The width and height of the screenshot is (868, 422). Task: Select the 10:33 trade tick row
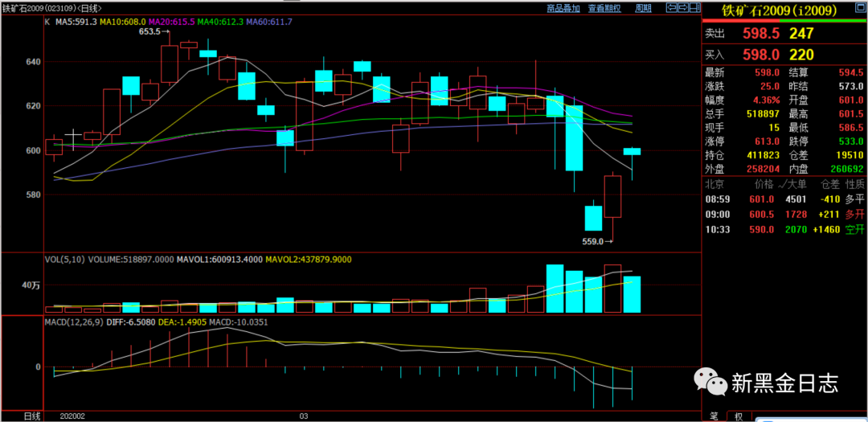(784, 229)
